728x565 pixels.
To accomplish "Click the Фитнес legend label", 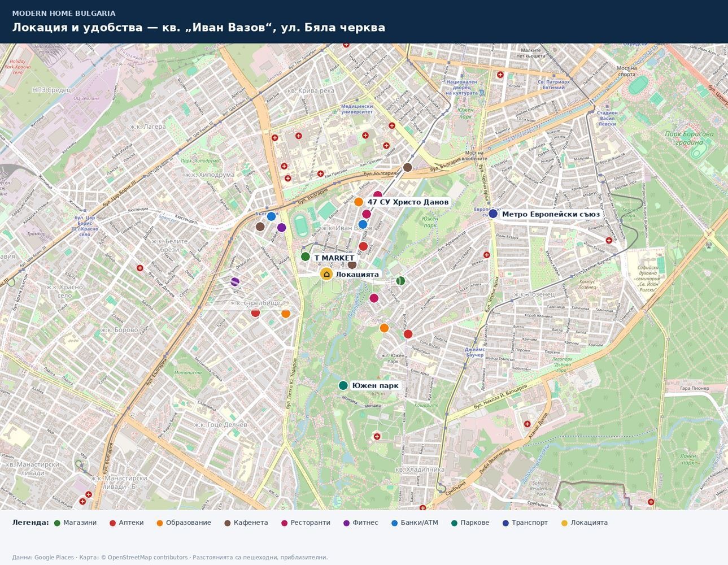I will 365,523.
